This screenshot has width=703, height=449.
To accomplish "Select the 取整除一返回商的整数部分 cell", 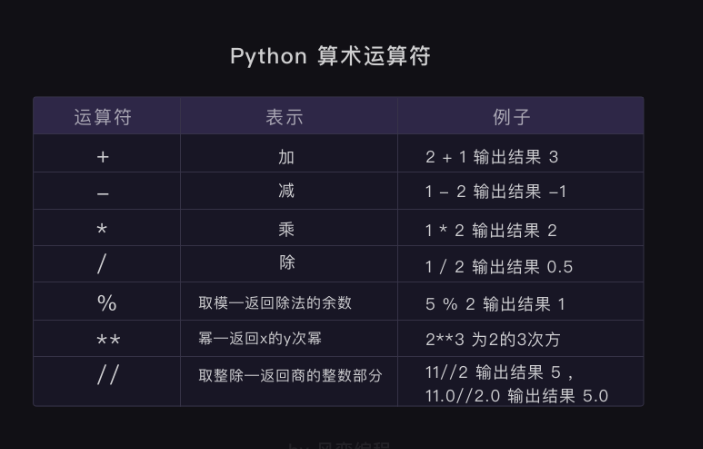I will pyautogui.click(x=290, y=376).
